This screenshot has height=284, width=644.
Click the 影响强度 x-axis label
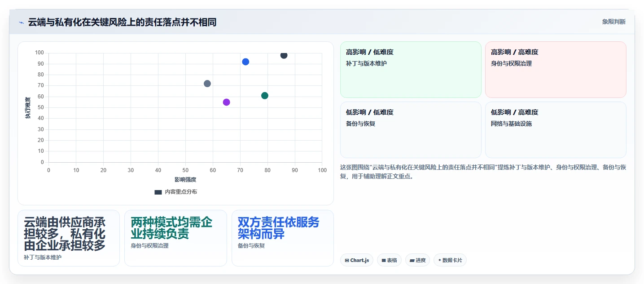(185, 180)
